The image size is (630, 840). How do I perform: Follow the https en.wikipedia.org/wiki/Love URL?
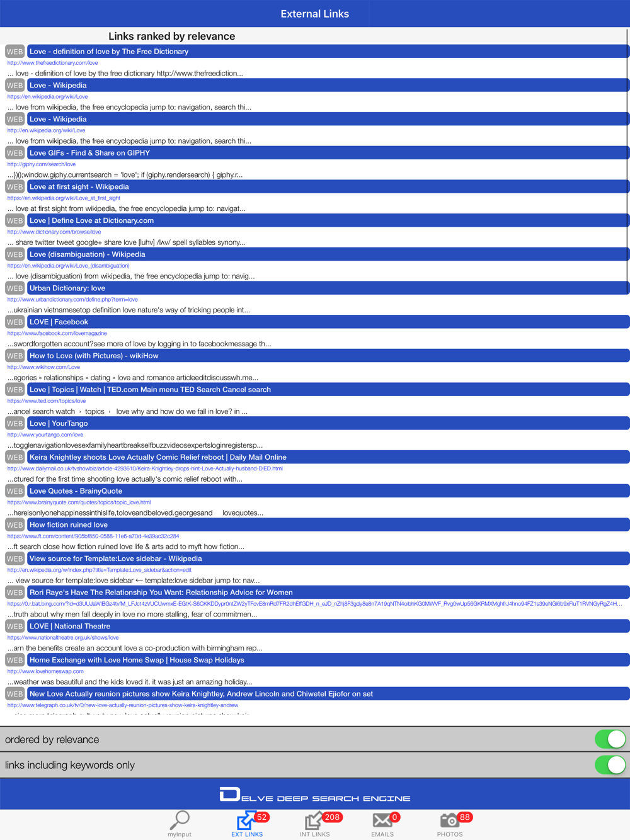pyautogui.click(x=48, y=97)
